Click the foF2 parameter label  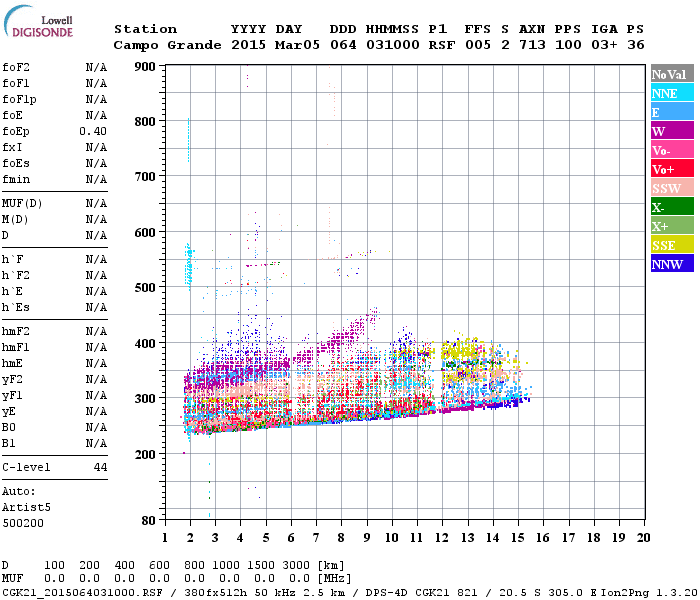pyautogui.click(x=16, y=67)
